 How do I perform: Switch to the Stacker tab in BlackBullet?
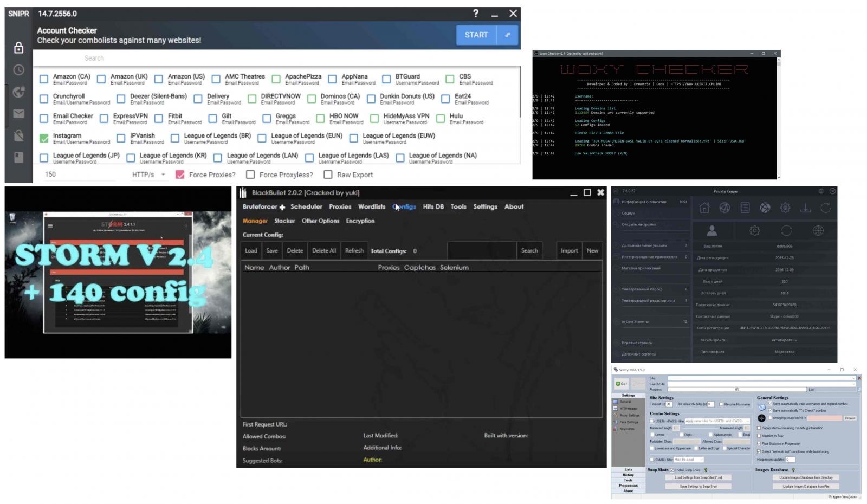point(284,221)
